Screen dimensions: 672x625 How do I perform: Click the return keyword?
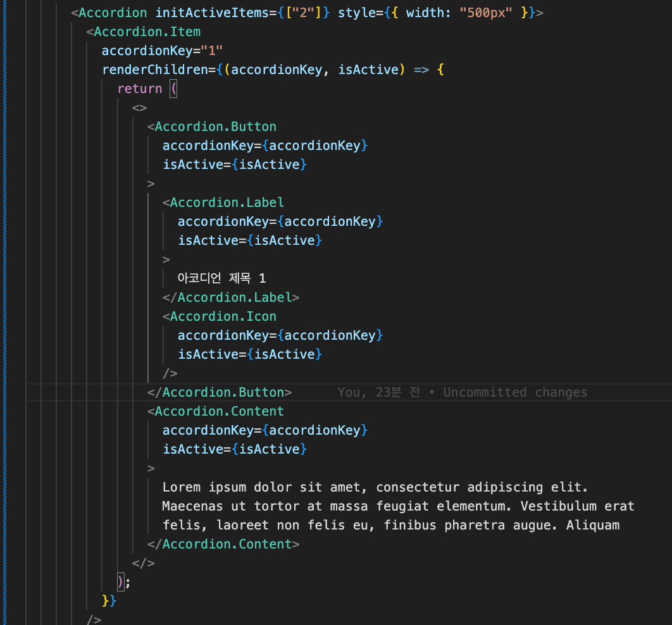click(139, 89)
